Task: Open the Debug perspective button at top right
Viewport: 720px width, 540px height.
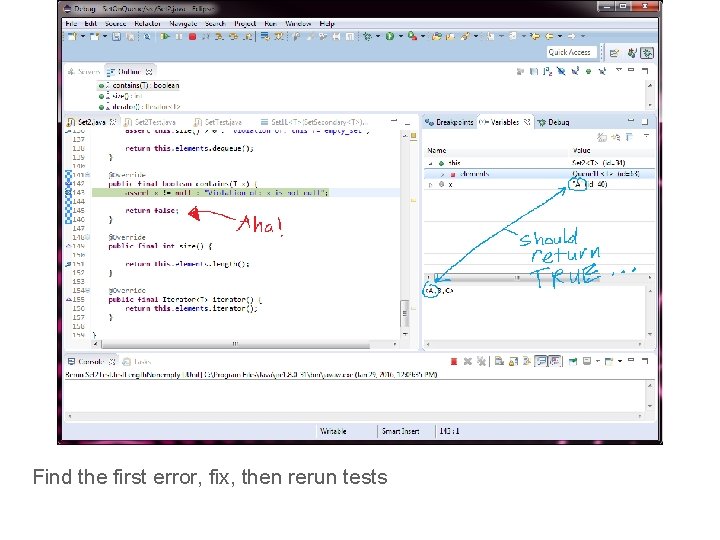Action: click(647, 53)
